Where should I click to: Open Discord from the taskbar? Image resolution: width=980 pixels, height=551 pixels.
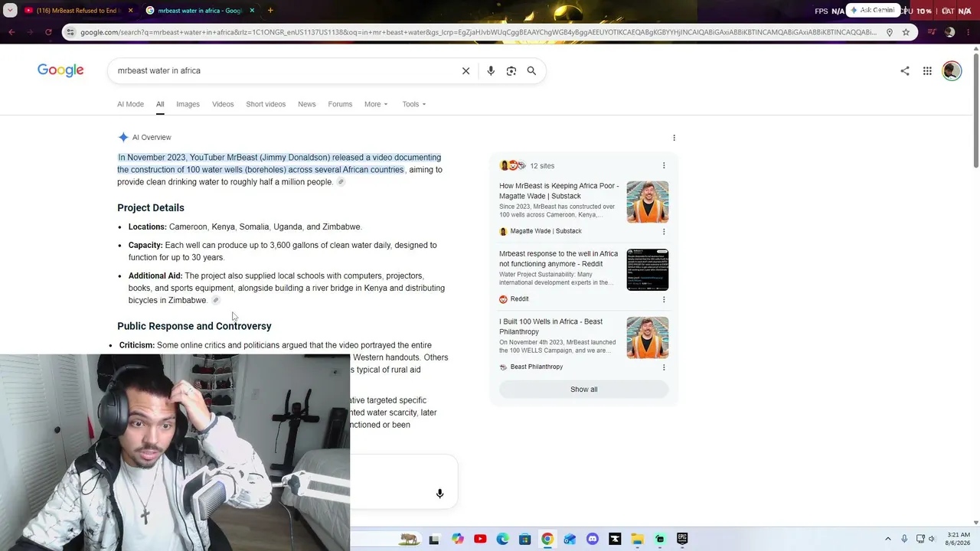[593, 539]
